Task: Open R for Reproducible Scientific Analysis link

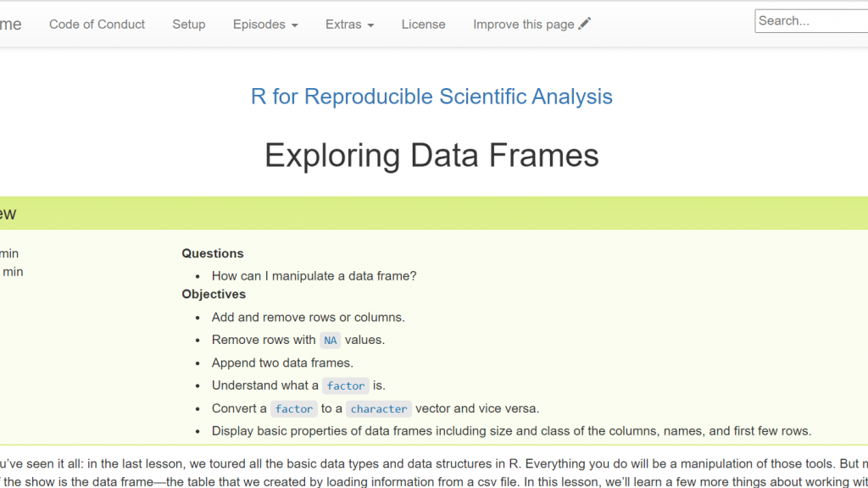Action: point(431,97)
